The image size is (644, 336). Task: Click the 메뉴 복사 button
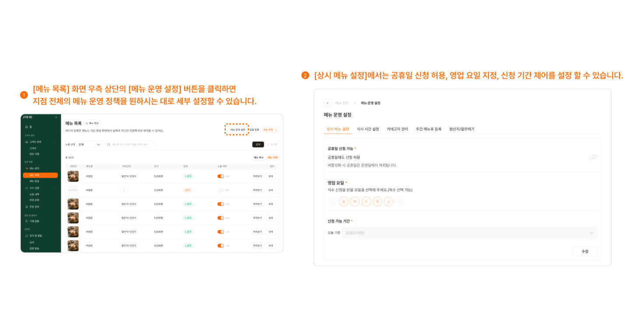click(259, 157)
